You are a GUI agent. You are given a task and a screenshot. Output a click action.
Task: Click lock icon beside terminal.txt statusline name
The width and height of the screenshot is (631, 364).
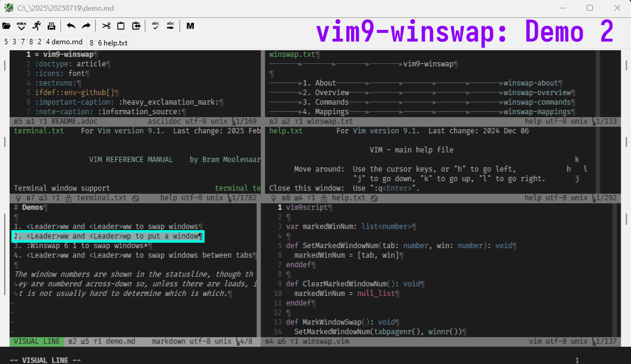click(x=68, y=198)
